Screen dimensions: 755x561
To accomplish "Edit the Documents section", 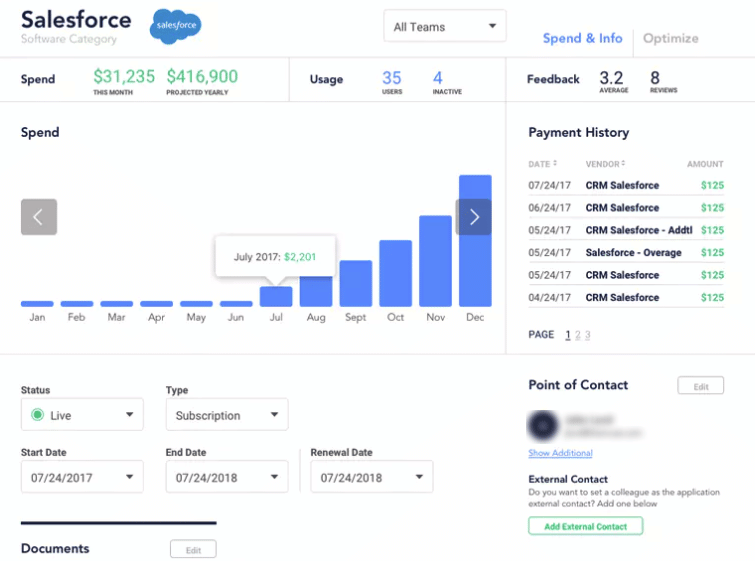I will (193, 549).
